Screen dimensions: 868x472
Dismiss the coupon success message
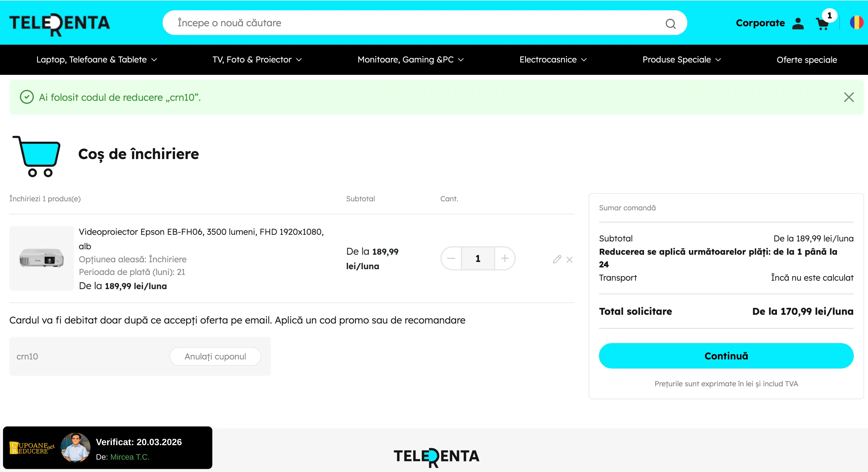point(848,97)
